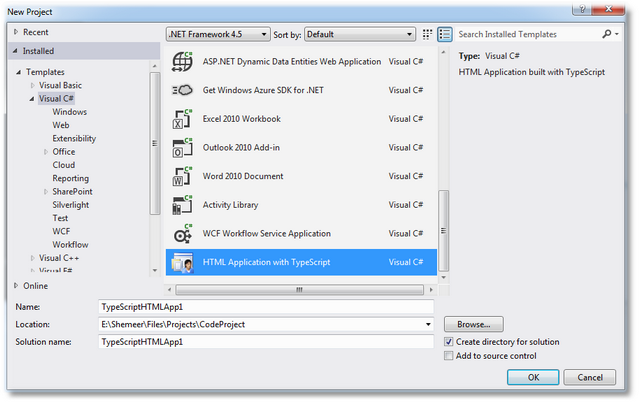Switch to small icons grid view
This screenshot has width=640, height=405.
click(427, 34)
